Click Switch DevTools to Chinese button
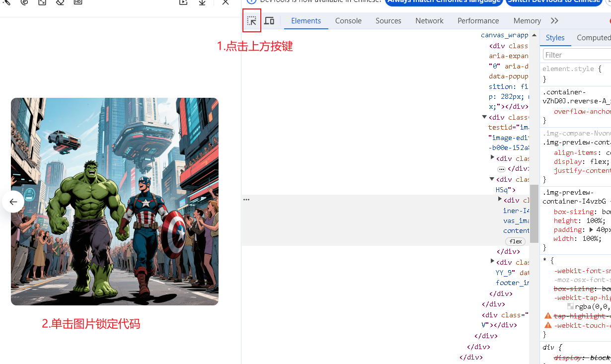 [554, 2]
